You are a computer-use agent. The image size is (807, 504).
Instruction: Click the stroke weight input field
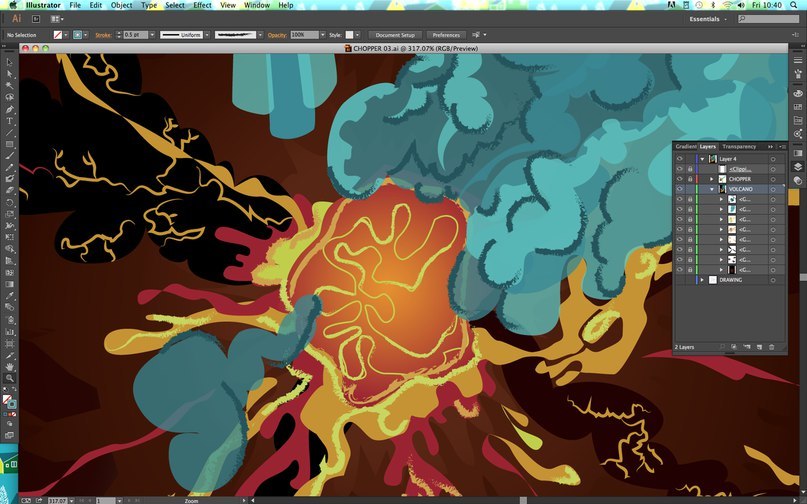point(135,35)
